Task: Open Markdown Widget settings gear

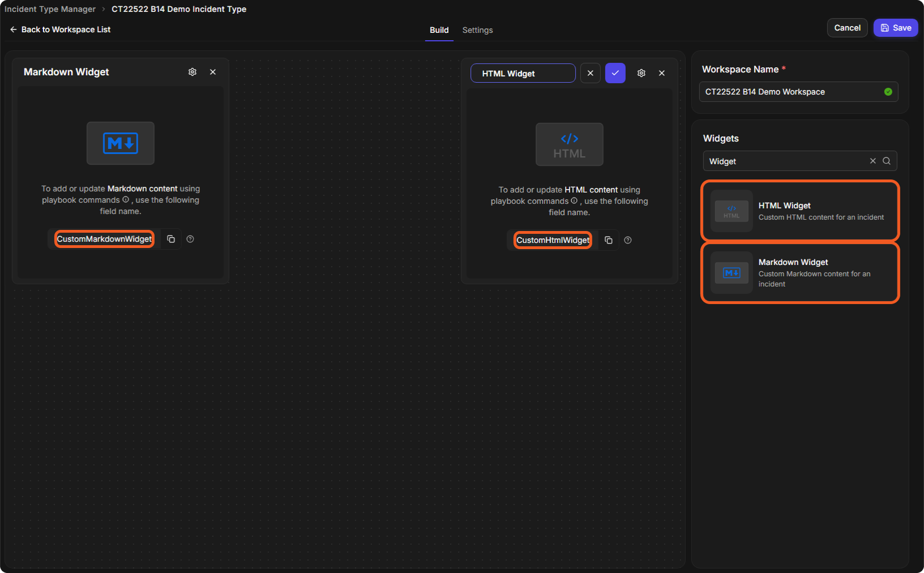Action: click(x=192, y=72)
